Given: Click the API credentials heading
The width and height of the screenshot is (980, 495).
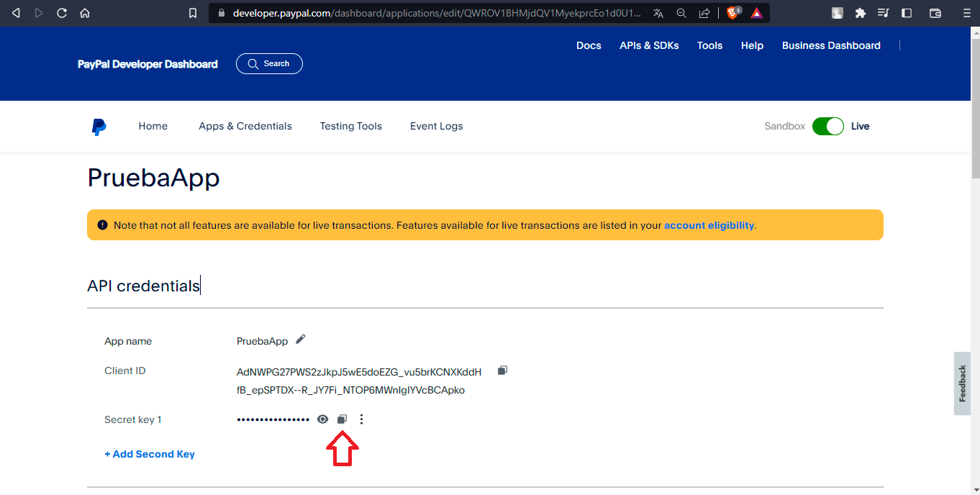Looking at the screenshot, I should pyautogui.click(x=143, y=286).
